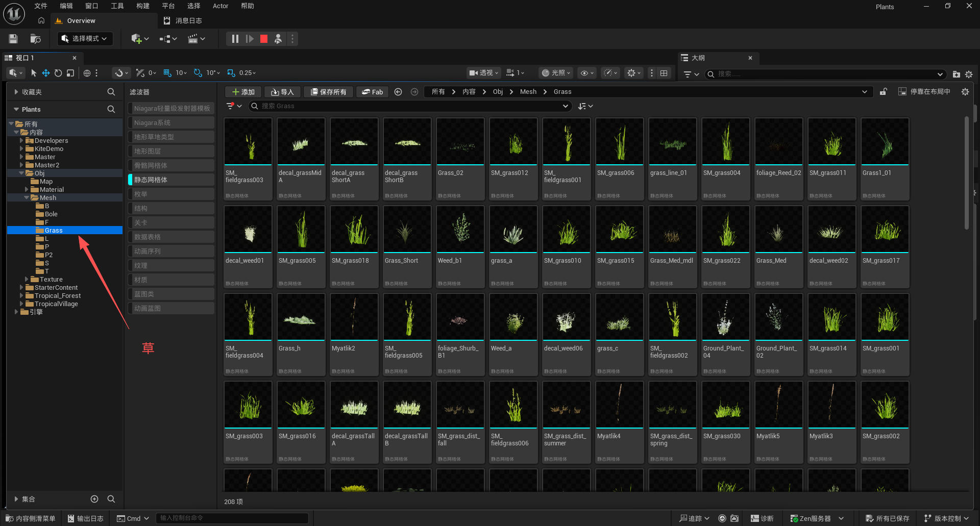Open the 文件 menu
The width and height of the screenshot is (980, 526).
[41, 6]
